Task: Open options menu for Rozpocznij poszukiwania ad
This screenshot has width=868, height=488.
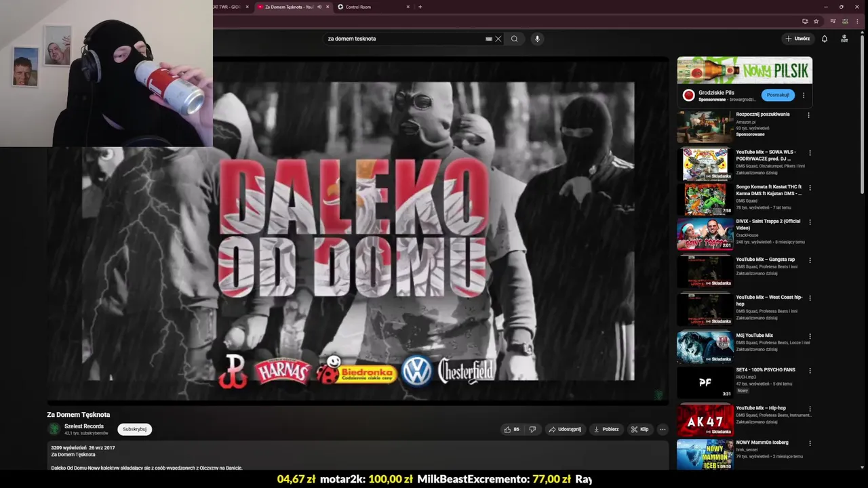Action: pos(808,115)
